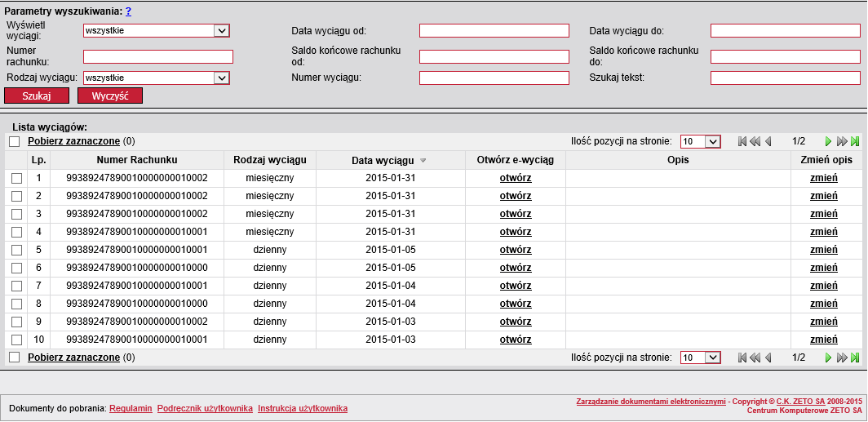Image resolution: width=868 pixels, height=422 pixels.
Task: Click the Szukaj button
Action: 37,96
